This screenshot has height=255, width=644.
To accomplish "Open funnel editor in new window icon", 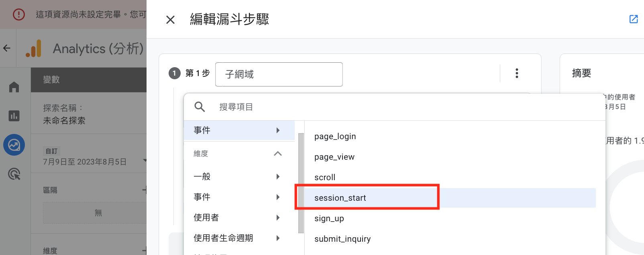I will pyautogui.click(x=634, y=19).
